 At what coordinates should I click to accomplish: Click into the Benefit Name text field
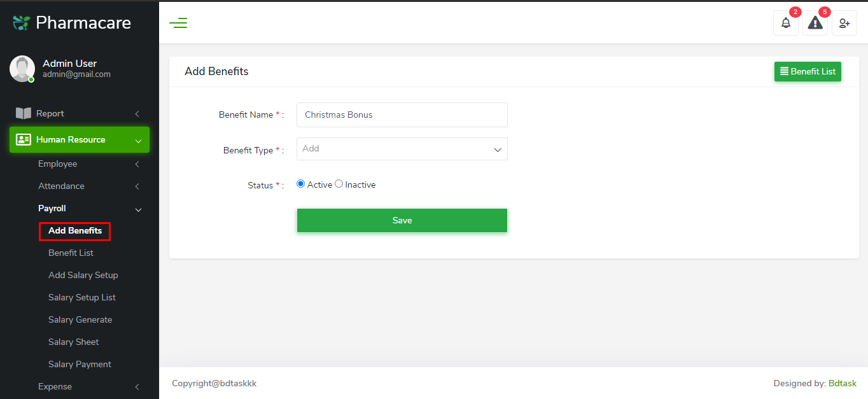402,115
